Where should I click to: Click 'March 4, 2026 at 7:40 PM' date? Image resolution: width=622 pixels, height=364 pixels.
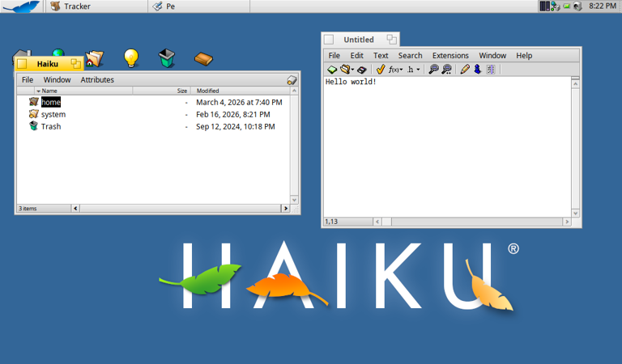(x=239, y=102)
